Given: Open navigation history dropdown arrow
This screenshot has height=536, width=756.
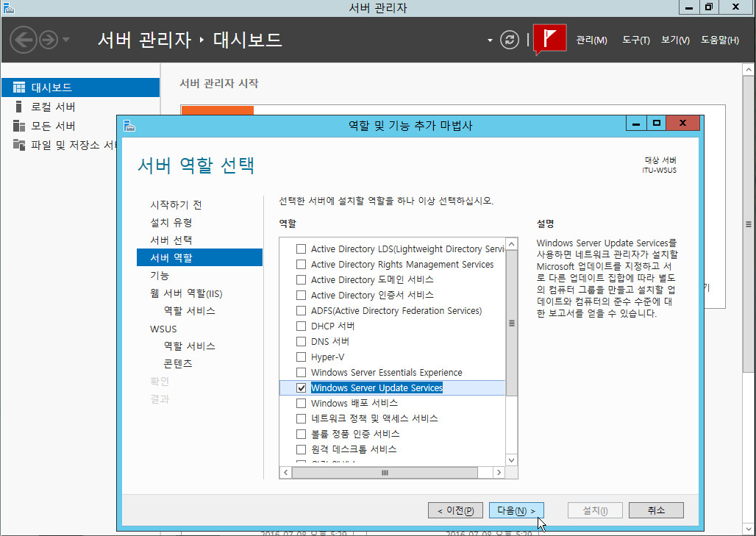Looking at the screenshot, I should [x=66, y=40].
